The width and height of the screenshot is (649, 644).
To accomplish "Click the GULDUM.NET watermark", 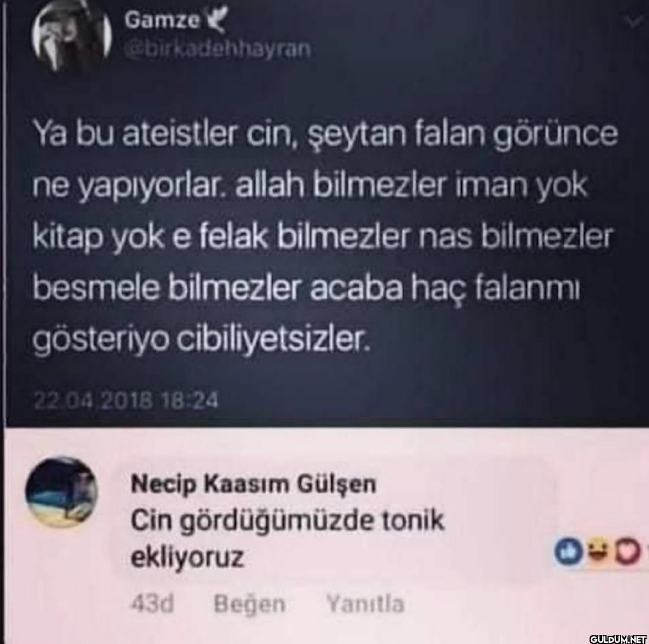I will pyautogui.click(x=618, y=638).
